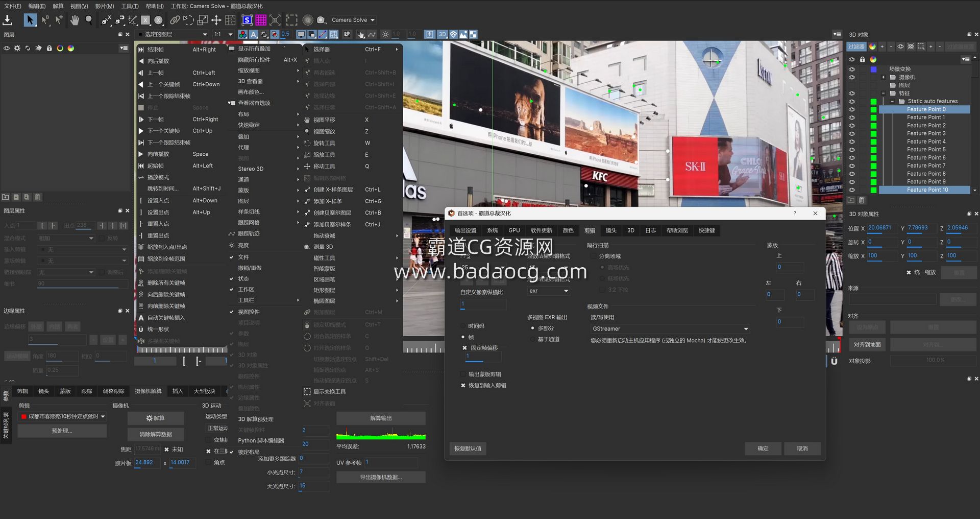Click the 确定 button in preferences

[x=763, y=449]
